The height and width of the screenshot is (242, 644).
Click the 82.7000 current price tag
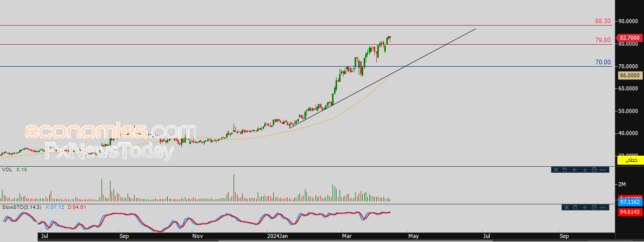(629, 37)
